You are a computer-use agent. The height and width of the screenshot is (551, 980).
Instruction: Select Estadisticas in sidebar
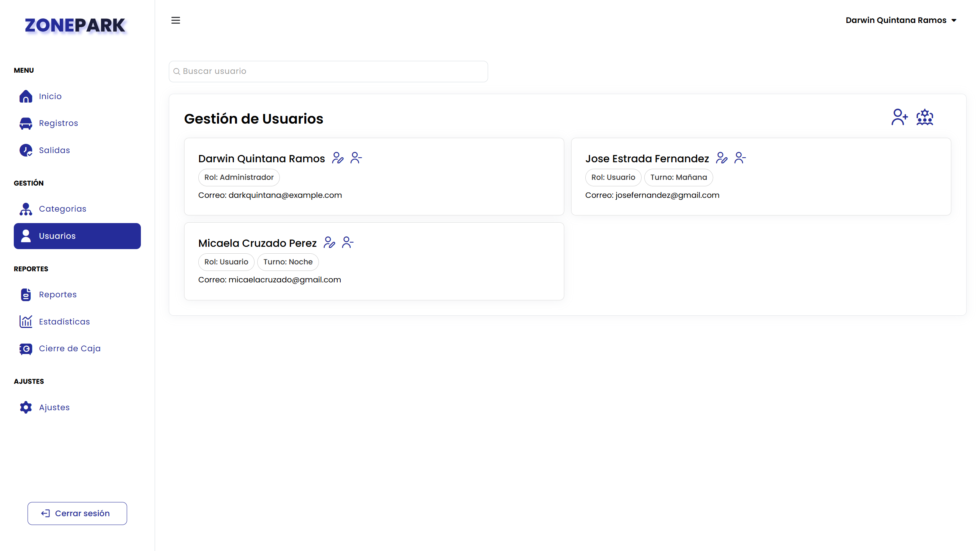coord(64,322)
